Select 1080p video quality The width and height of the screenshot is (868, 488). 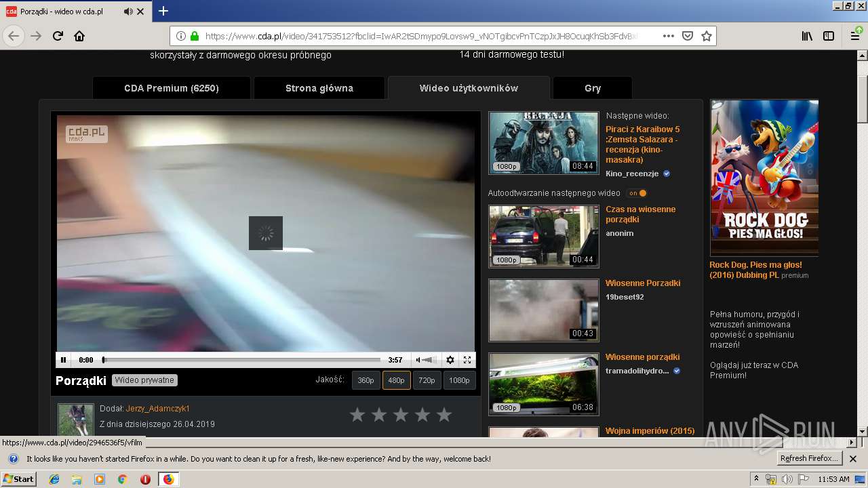(x=459, y=380)
